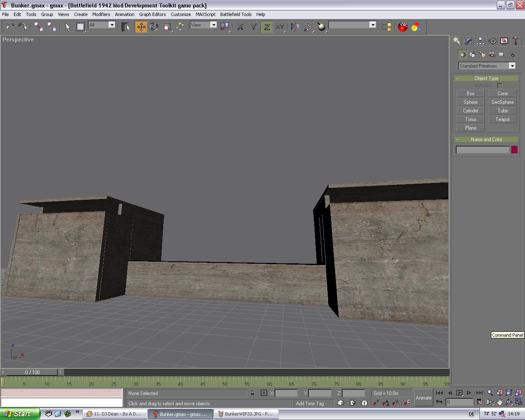The image size is (525, 420).
Task: Switch to the Modify command panel tab
Action: point(468,41)
